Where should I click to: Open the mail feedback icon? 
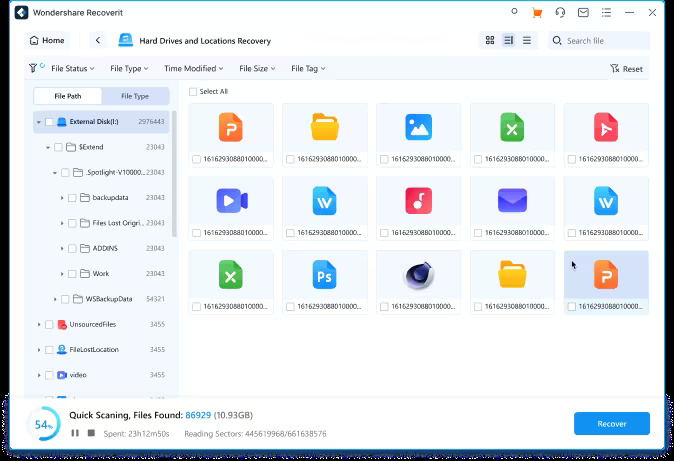point(583,12)
